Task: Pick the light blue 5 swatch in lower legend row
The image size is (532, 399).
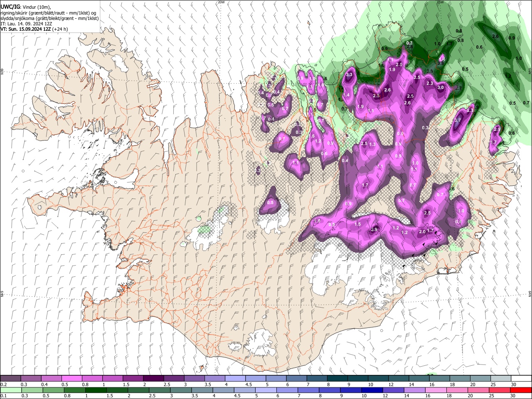Action: [265, 390]
